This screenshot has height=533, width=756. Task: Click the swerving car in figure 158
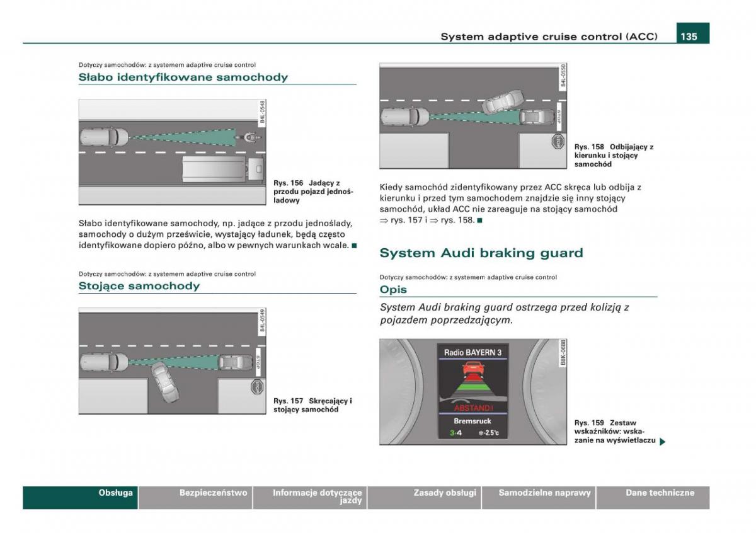point(503,101)
